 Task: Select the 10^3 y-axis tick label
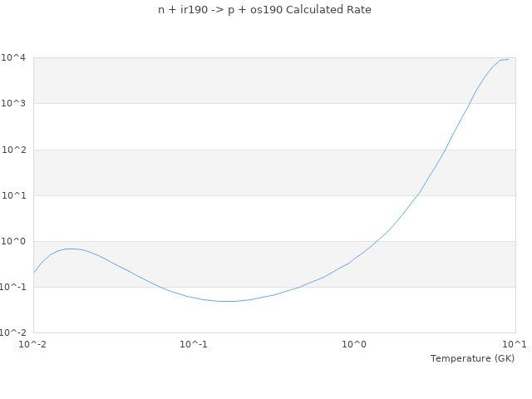pos(15,103)
